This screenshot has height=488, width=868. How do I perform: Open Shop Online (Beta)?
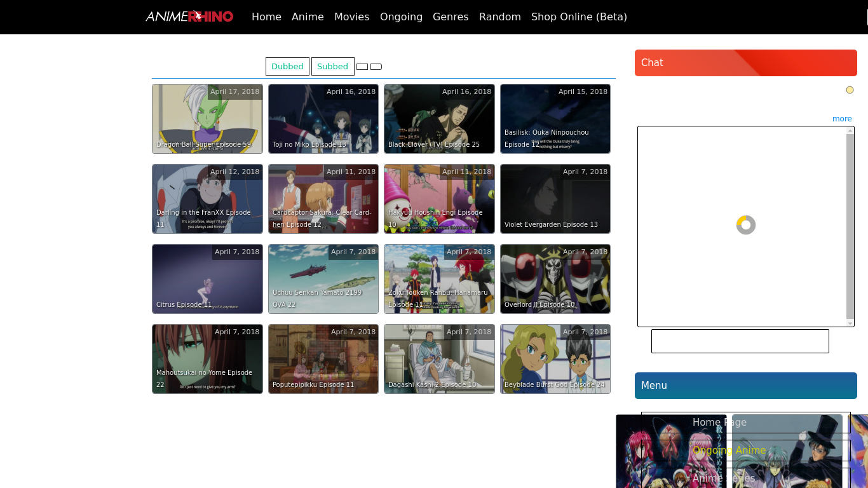pos(579,17)
